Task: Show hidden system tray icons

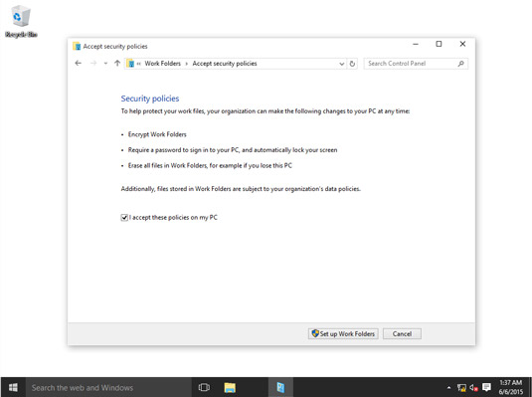Action: [x=448, y=387]
